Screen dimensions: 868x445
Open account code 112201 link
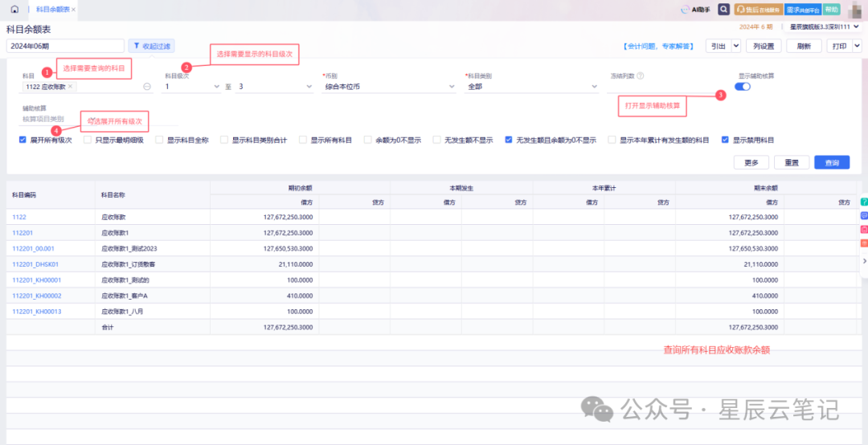point(23,233)
